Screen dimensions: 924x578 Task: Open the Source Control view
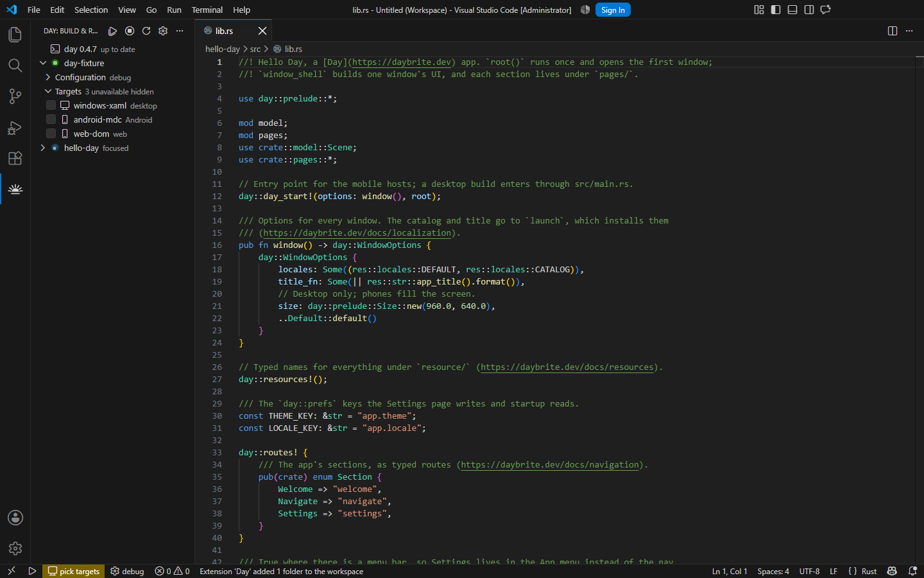15,96
